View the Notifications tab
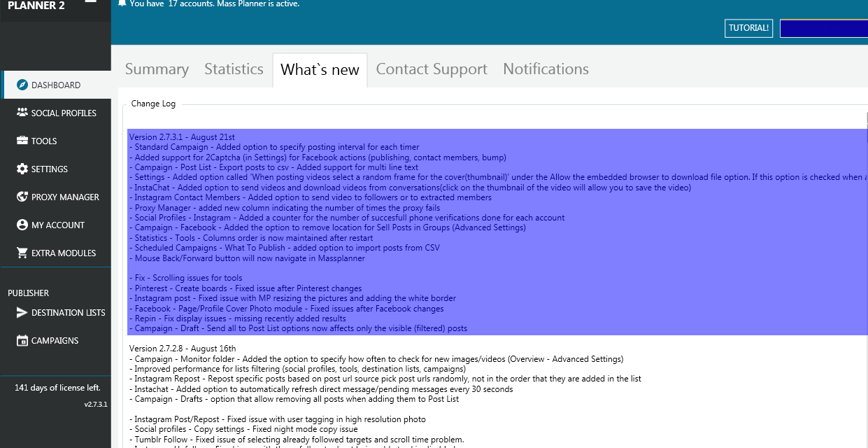This screenshot has width=868, height=448. pos(545,69)
